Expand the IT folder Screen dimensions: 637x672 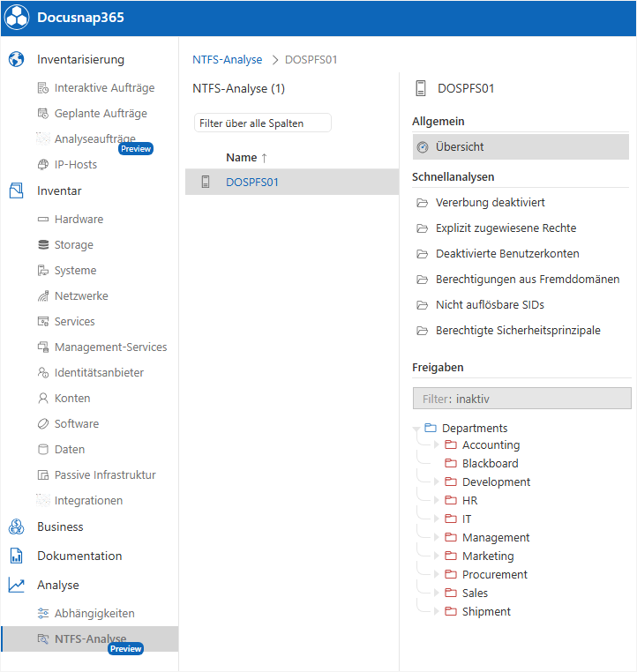(x=437, y=519)
